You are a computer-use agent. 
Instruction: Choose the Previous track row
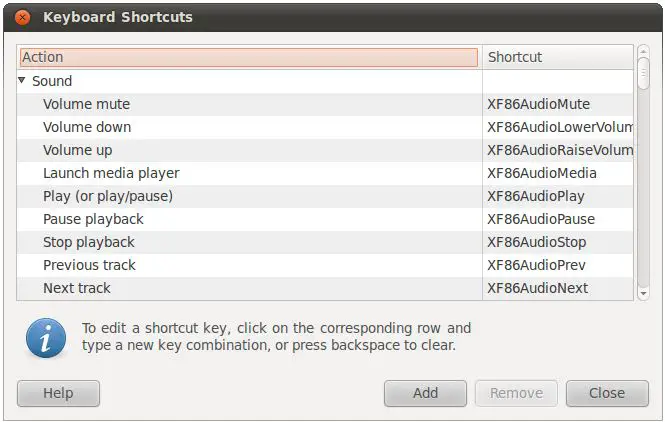[89, 265]
